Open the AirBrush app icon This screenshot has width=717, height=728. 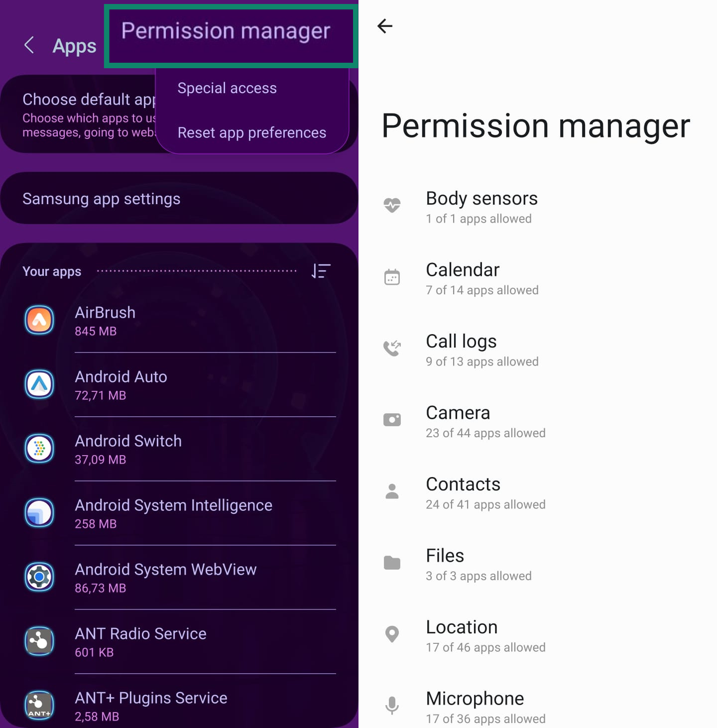tap(39, 320)
